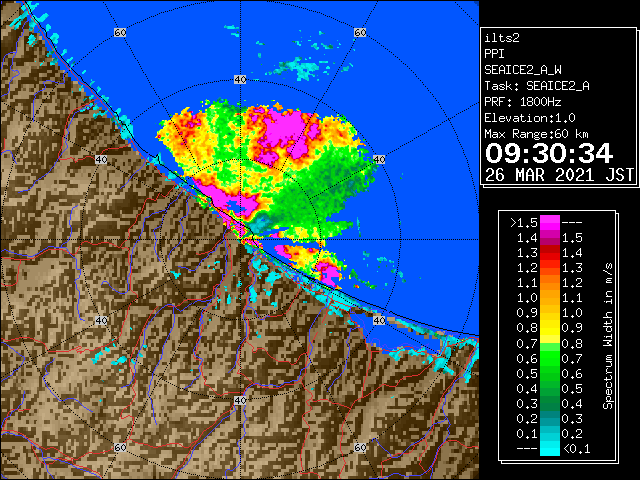Click the 'PPI' scan type text
This screenshot has width=640, height=480.
494,54
